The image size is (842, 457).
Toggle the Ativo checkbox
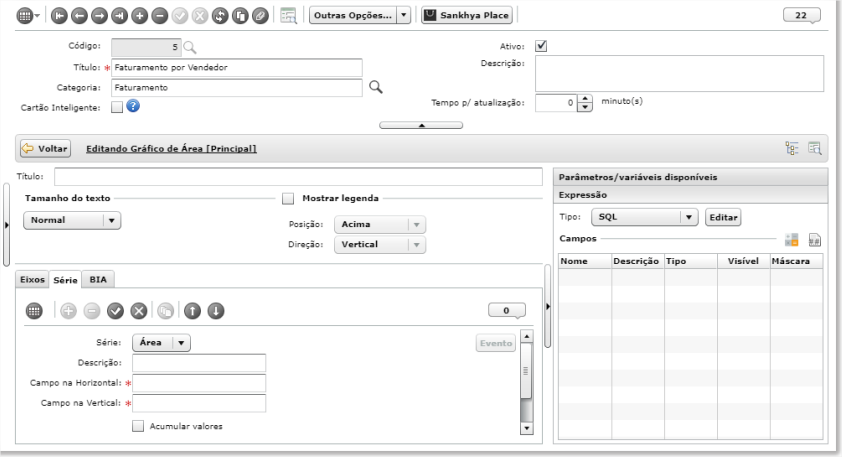pos(541,46)
